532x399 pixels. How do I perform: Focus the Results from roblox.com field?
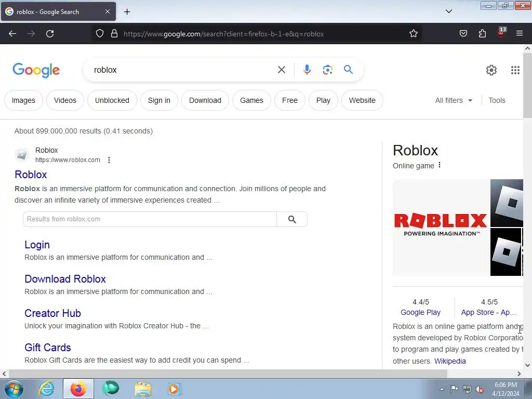(x=150, y=219)
